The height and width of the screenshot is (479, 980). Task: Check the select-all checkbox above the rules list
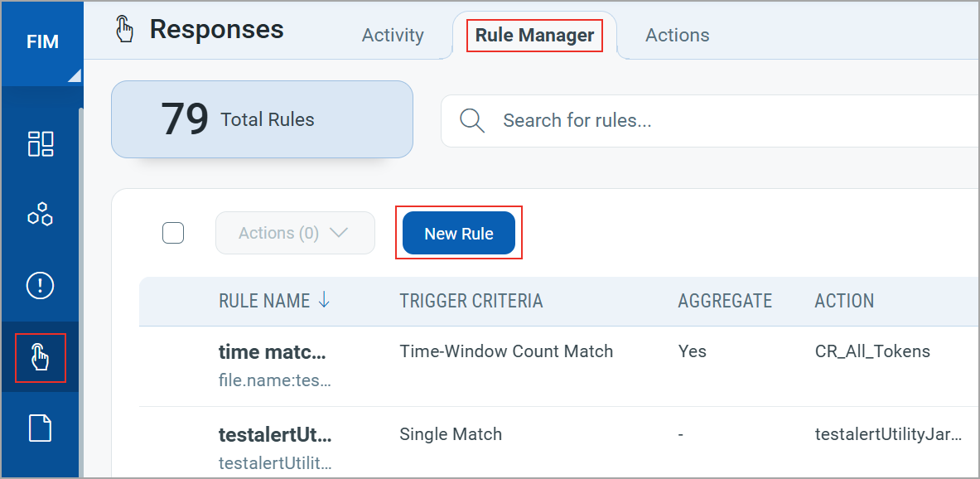(x=173, y=233)
